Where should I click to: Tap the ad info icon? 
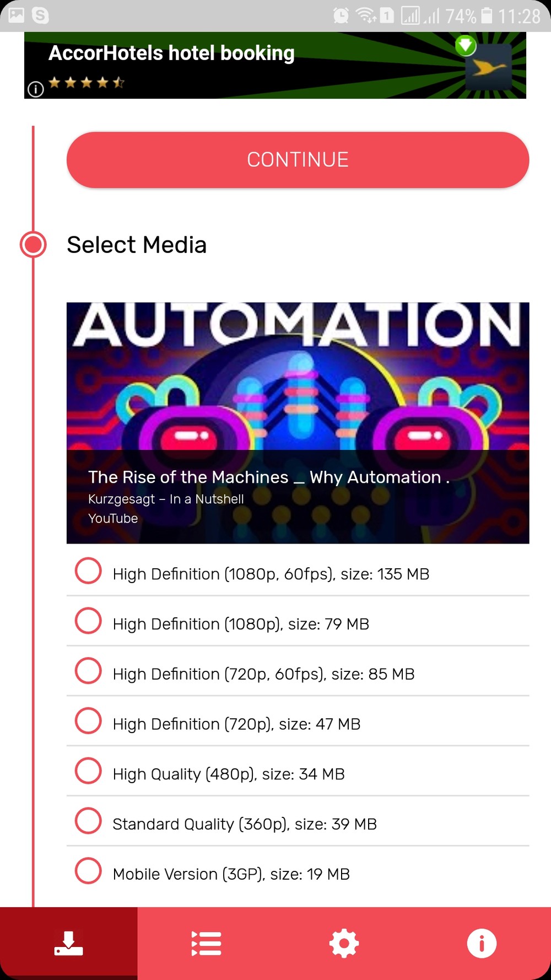pyautogui.click(x=36, y=89)
